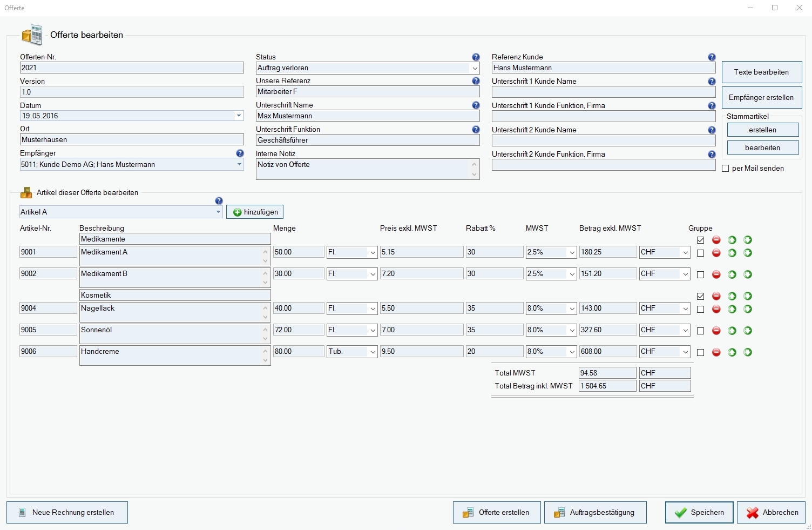Delete the Sonnenöl row
Viewport: 812px width, 530px height.
[716, 331]
